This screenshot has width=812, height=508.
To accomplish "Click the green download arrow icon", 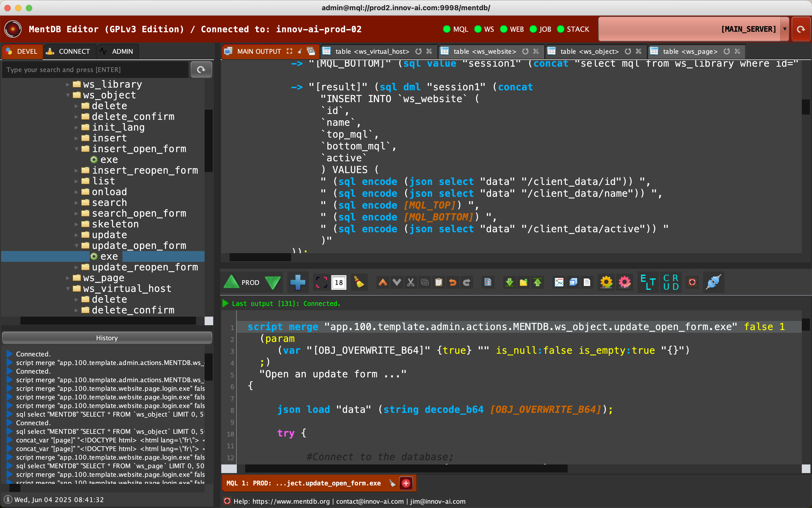I will pyautogui.click(x=509, y=282).
